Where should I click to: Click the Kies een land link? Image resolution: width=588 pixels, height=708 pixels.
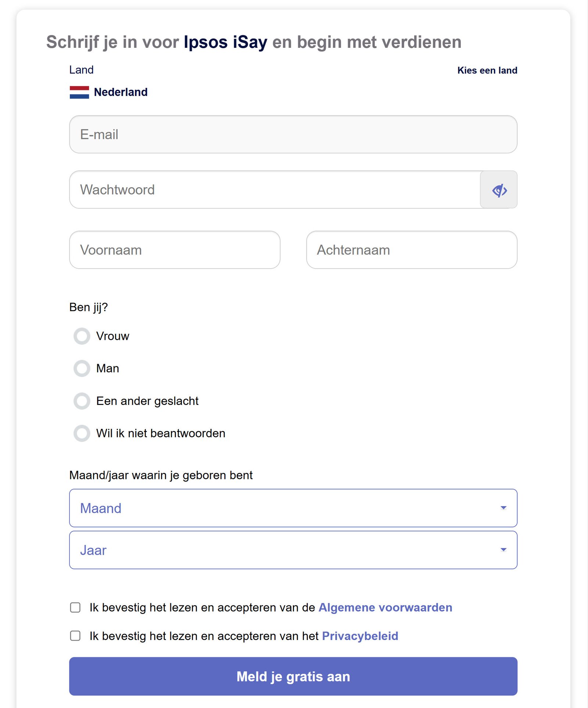tap(487, 70)
